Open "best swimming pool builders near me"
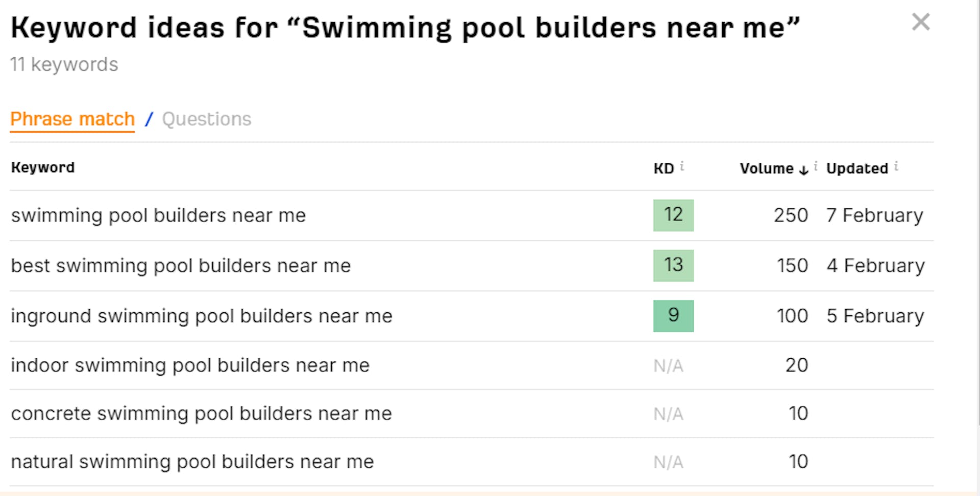 (x=181, y=266)
